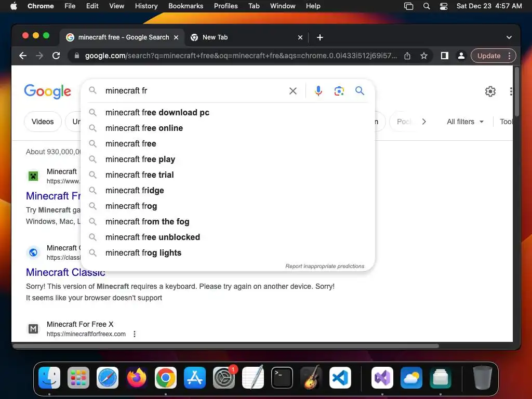The image size is (532, 399).
Task: Click the Chrome address bar URL
Action: (241, 56)
